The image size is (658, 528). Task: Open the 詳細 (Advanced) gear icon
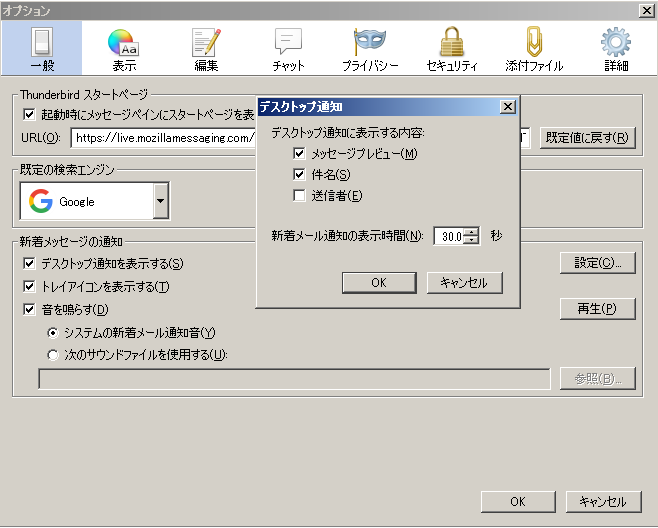[x=616, y=48]
